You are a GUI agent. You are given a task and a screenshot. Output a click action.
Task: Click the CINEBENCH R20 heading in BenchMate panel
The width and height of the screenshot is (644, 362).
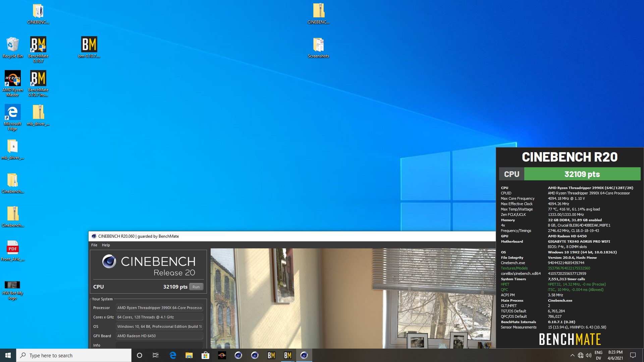click(570, 157)
